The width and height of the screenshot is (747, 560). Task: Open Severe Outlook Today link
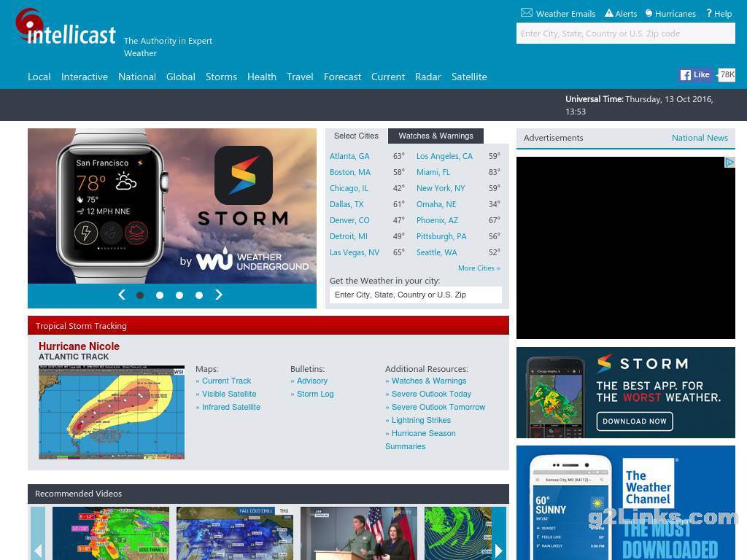click(430, 394)
